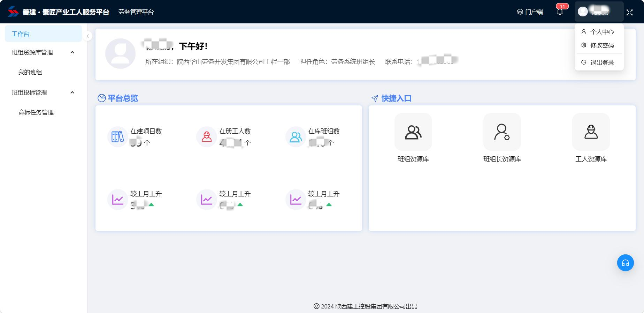Image resolution: width=644 pixels, height=313 pixels.
Task: Select 个人中心 from user menu
Action: (602, 32)
